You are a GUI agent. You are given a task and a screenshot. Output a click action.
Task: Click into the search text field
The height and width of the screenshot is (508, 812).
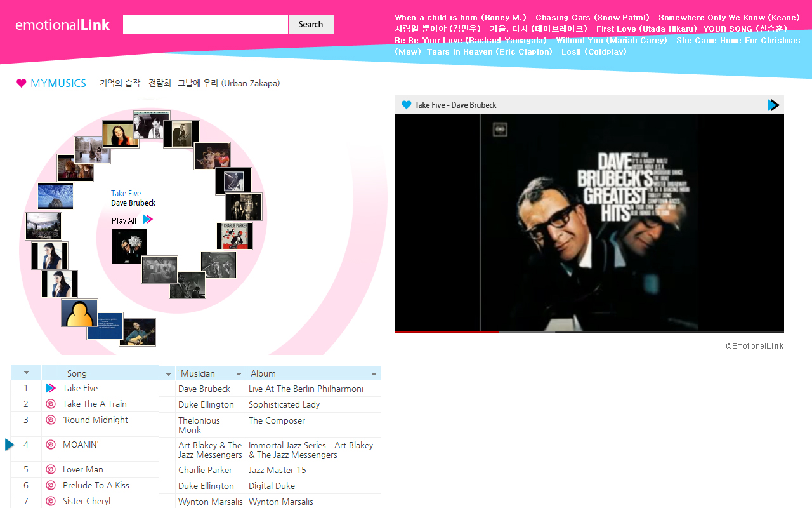206,24
